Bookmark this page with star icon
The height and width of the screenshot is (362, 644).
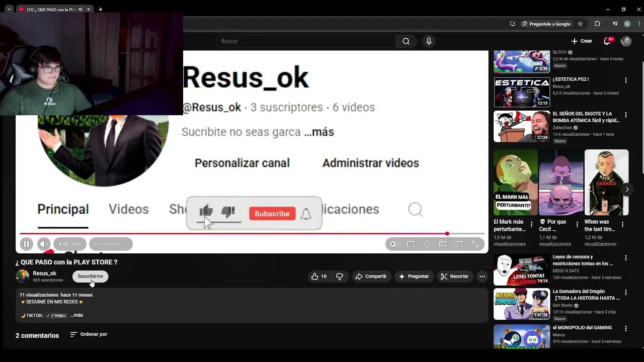point(580,24)
